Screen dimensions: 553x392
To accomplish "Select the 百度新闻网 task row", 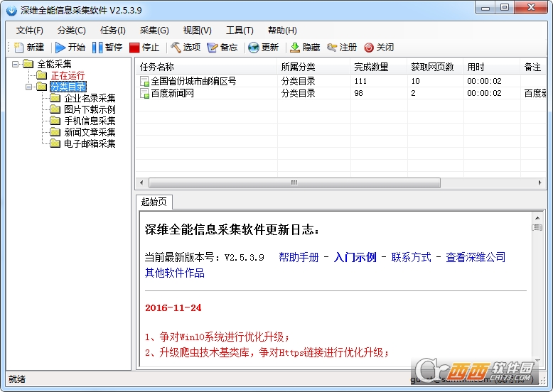I will 340,93.
